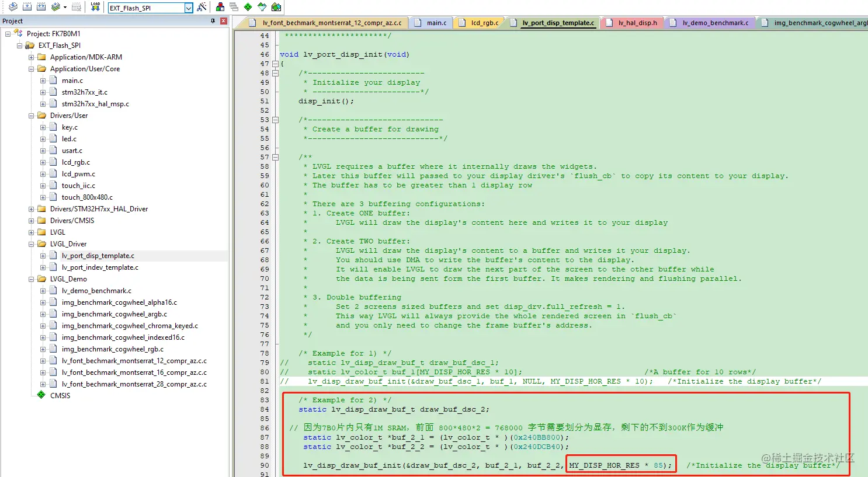This screenshot has height=477, width=868.
Task: Switch to the main.c editor tab
Action: click(431, 23)
